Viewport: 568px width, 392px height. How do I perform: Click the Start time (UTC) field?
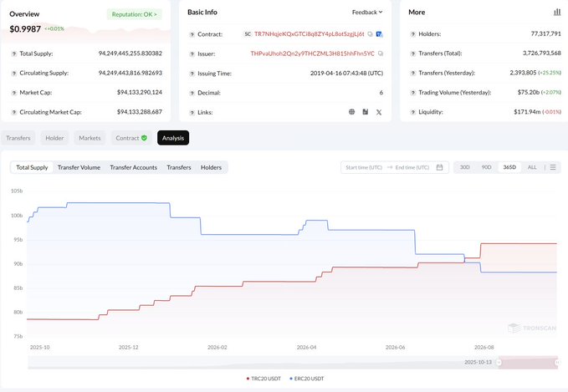364,167
